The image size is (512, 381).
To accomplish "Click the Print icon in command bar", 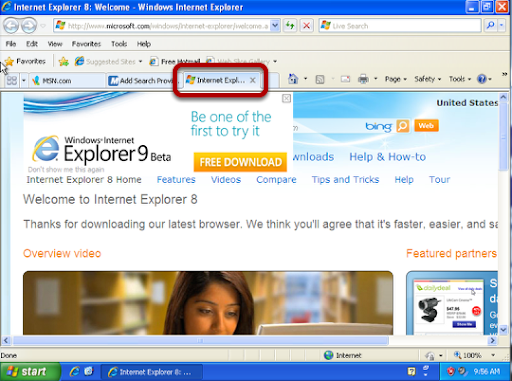I will pos(363,79).
